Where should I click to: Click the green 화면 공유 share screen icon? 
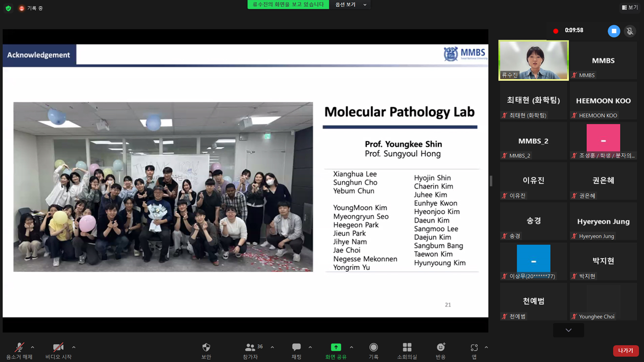point(336,347)
